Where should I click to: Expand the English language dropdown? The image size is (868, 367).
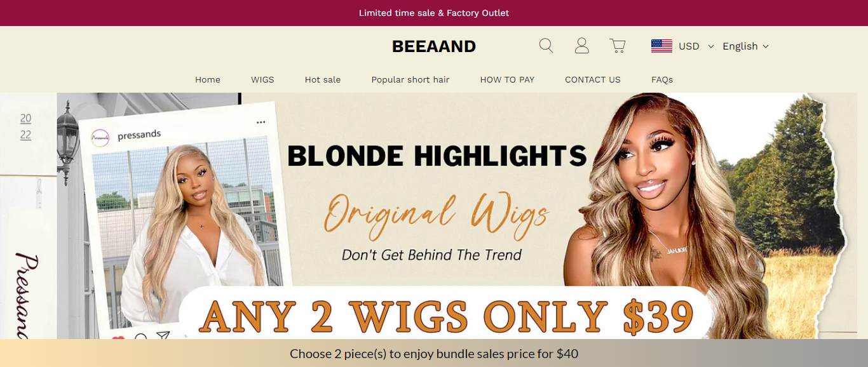745,46
